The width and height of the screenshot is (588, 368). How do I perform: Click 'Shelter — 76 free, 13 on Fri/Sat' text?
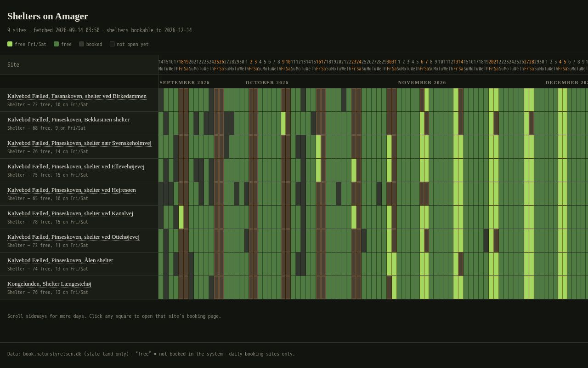pyautogui.click(x=48, y=293)
